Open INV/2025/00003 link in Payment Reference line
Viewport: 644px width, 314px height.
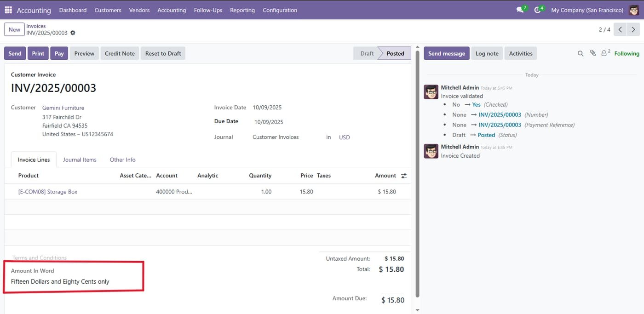point(500,125)
